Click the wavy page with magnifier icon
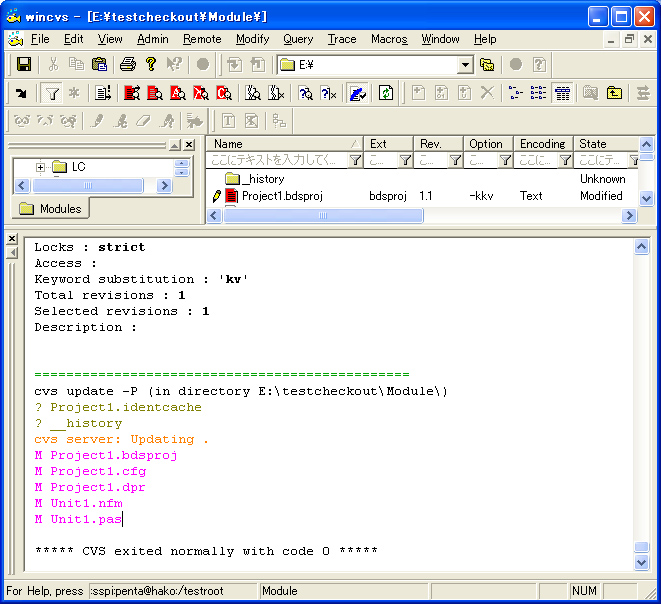The height and width of the screenshot is (604, 661). tap(253, 93)
